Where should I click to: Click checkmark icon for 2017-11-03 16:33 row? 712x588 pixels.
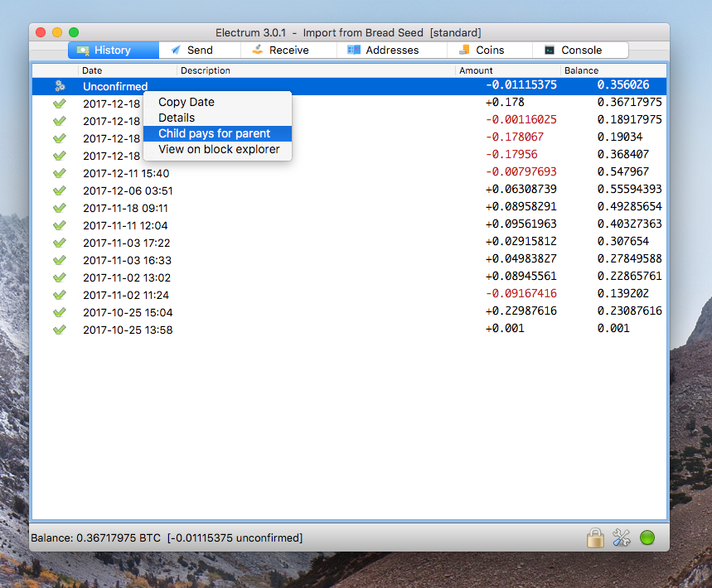pyautogui.click(x=60, y=260)
